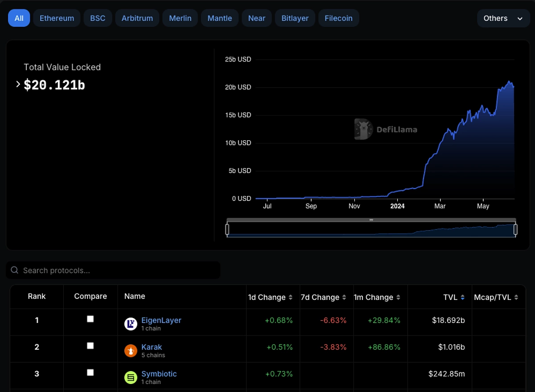Sort by 1m Change arrows icon
Viewport: 535px width, 392px height.
(x=398, y=298)
